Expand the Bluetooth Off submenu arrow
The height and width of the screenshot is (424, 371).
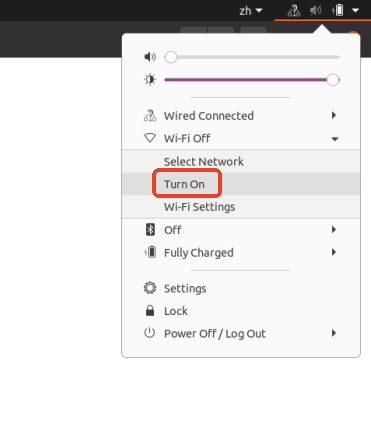coord(334,230)
